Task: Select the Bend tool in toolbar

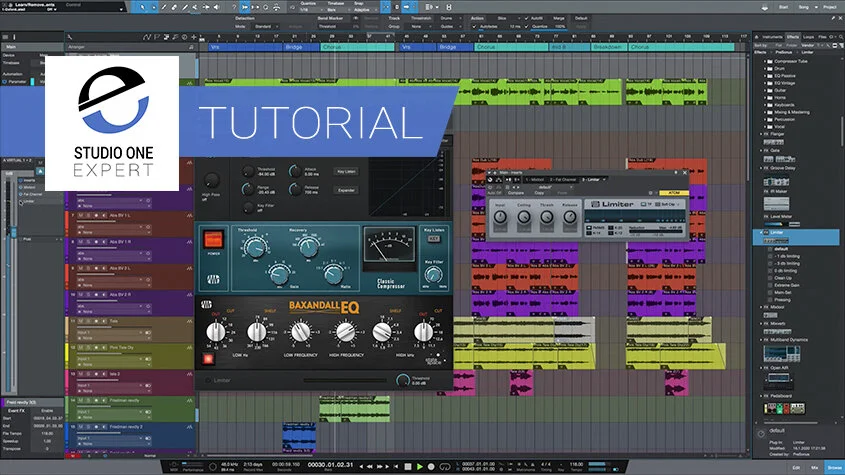Action: point(206,7)
